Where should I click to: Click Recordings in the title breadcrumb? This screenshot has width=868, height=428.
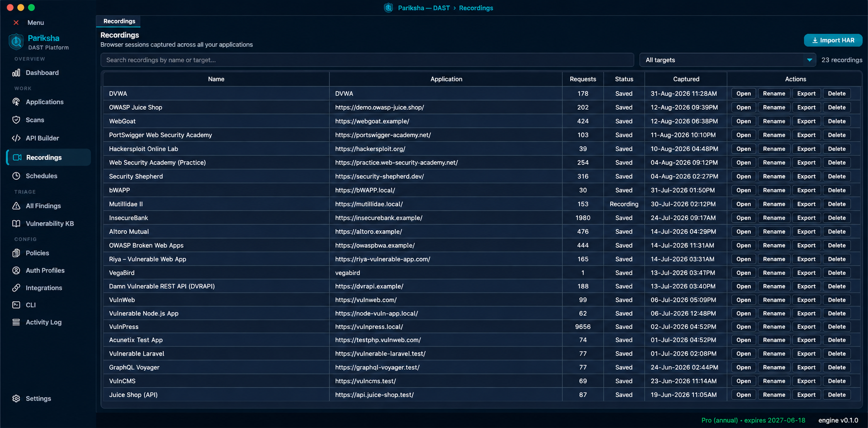(x=476, y=8)
